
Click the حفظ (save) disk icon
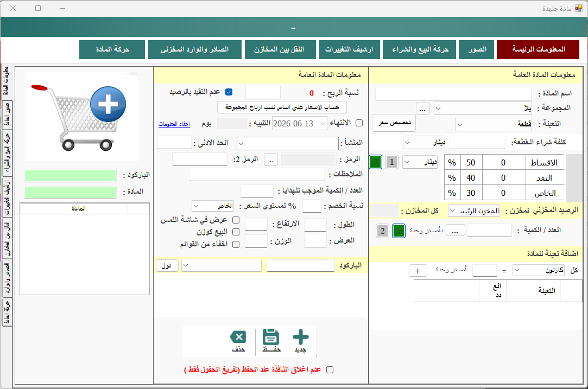(271, 336)
